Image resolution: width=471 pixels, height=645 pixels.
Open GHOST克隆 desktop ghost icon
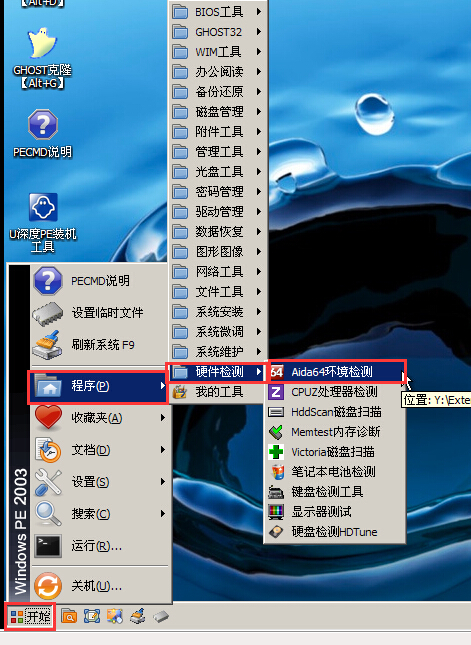point(42,58)
